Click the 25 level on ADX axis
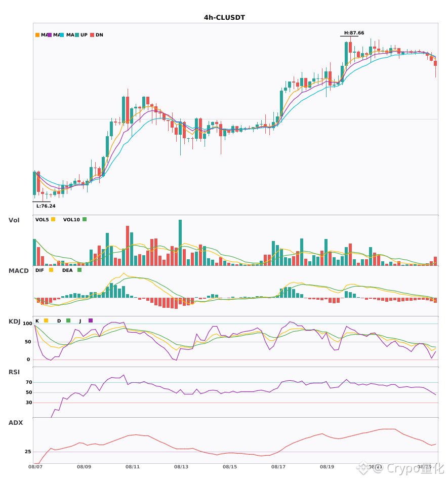 tap(28, 452)
